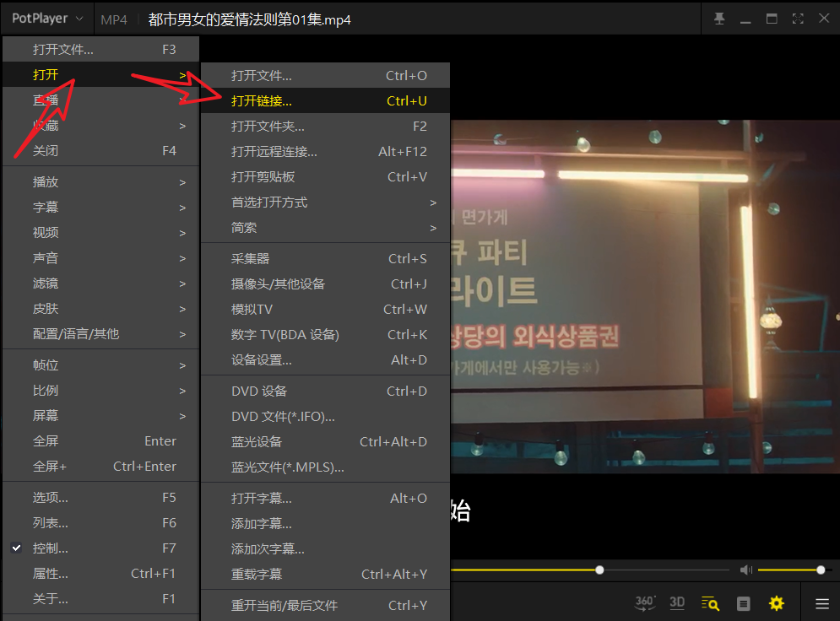Click the playback seek bar handle
Image resolution: width=840 pixels, height=621 pixels.
pyautogui.click(x=599, y=570)
